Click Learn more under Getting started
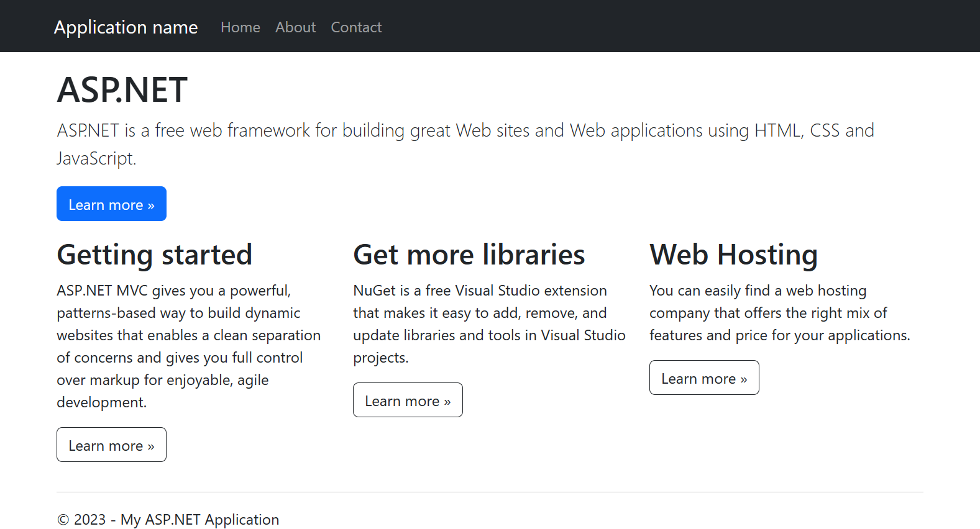 point(111,445)
